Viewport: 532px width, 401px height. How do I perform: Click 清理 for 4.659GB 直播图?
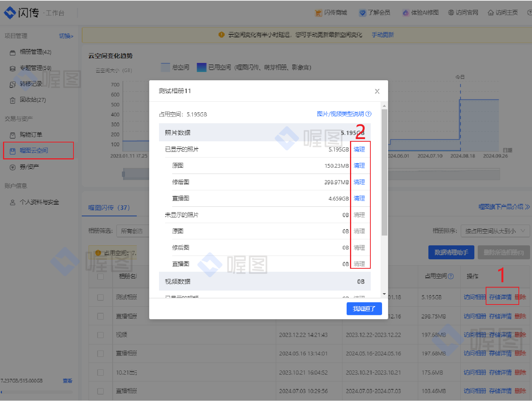tap(359, 199)
